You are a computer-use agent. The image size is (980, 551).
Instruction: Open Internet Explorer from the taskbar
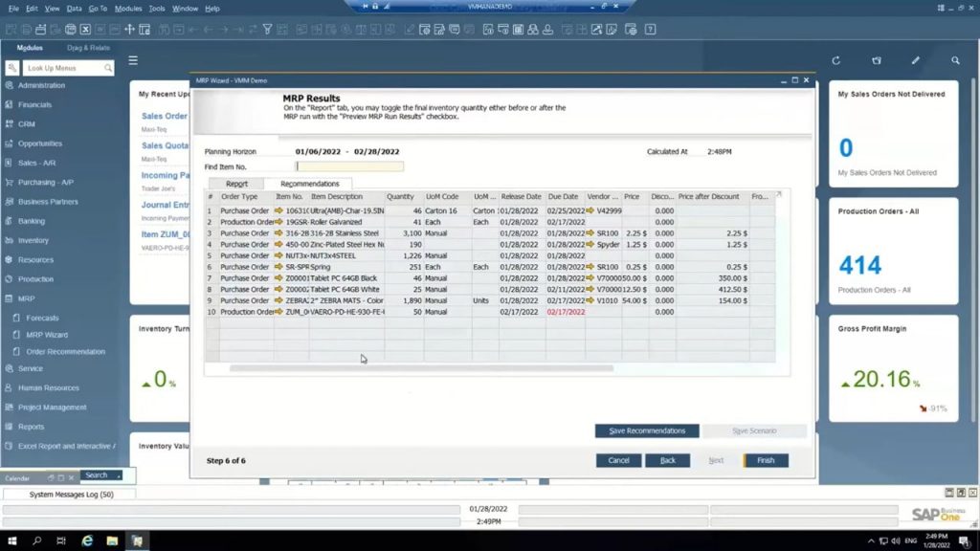coord(87,540)
